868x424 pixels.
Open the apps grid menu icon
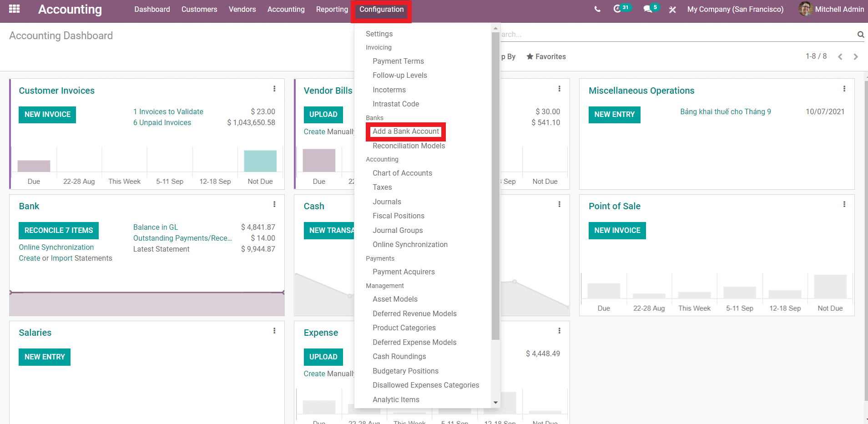[x=14, y=9]
